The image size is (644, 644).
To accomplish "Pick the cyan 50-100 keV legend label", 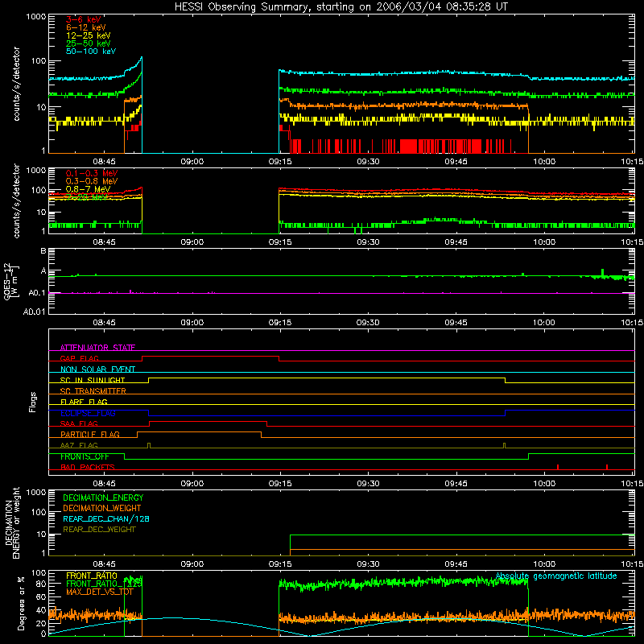I will click(91, 51).
